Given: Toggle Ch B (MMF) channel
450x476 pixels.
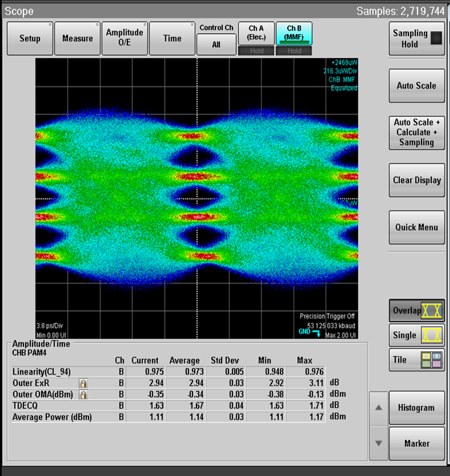Looking at the screenshot, I should coord(294,33).
